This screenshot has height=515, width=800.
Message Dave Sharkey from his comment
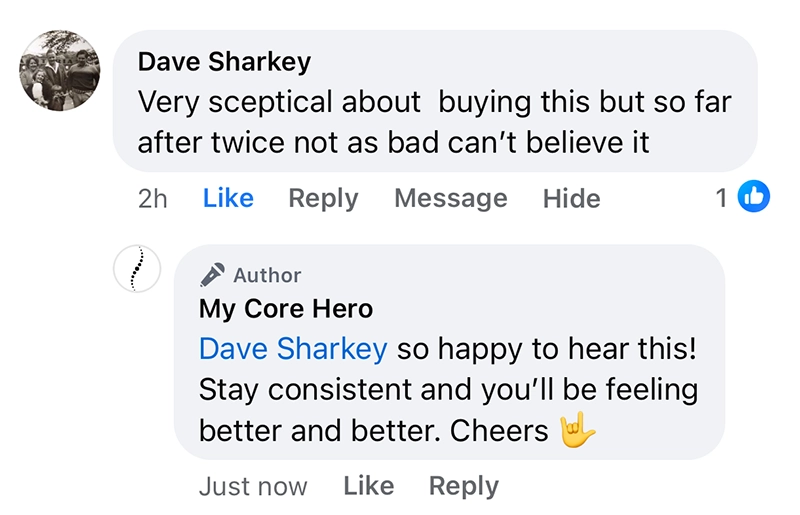point(450,198)
